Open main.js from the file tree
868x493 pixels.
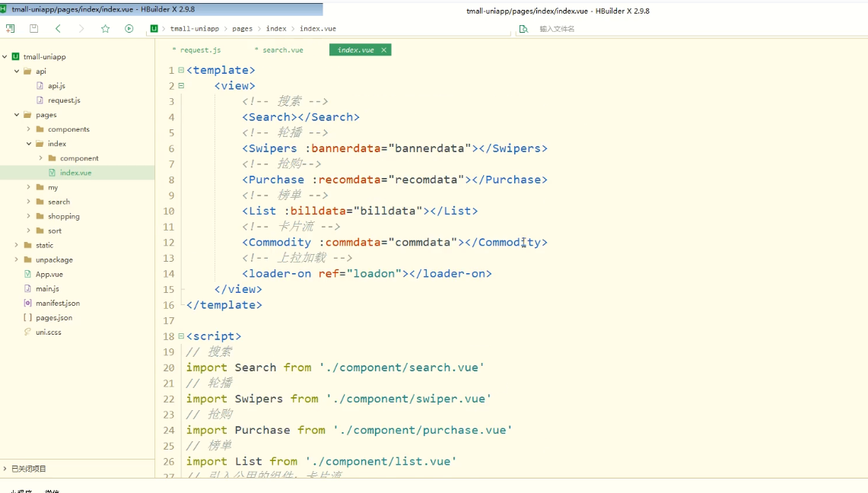pos(48,289)
